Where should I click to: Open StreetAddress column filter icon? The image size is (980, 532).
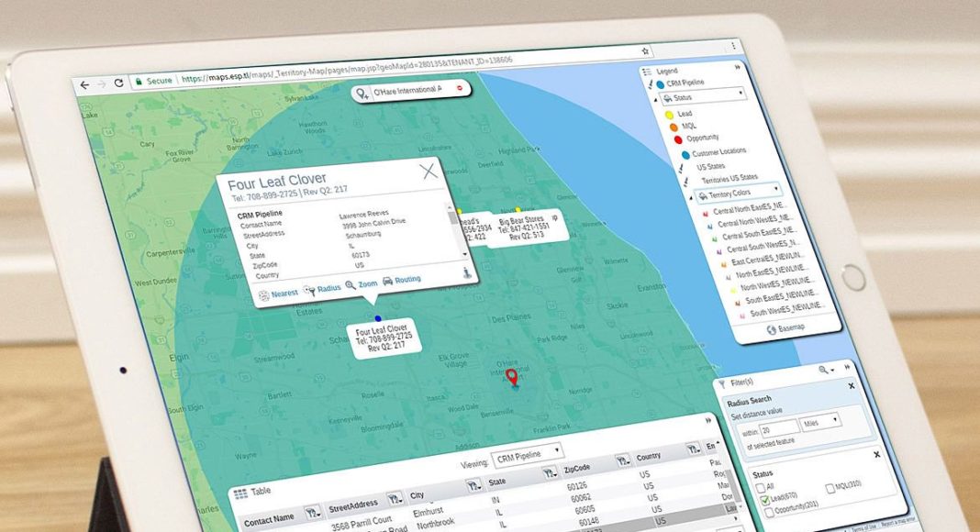395,498
